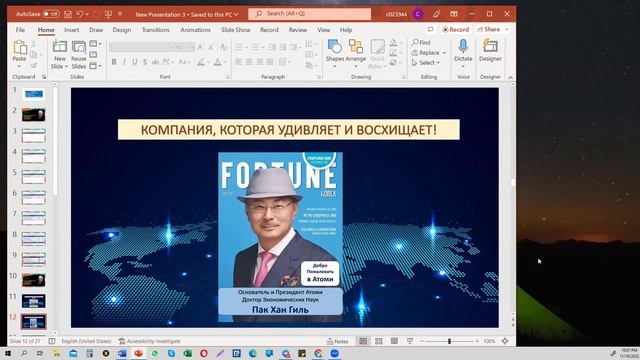Click Accessibility: Investigate in status bar

(x=149, y=341)
